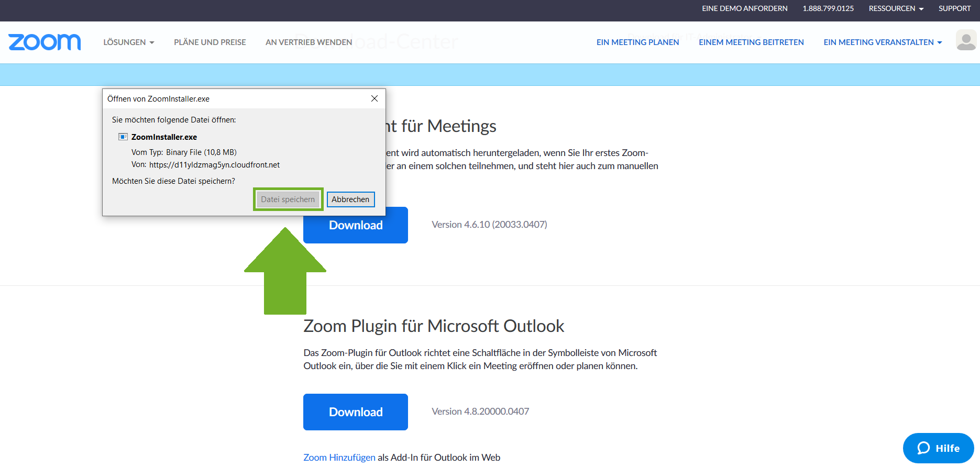The image size is (980, 467).
Task: Expand Ein Meeting veranstalten dropdown
Action: click(882, 42)
